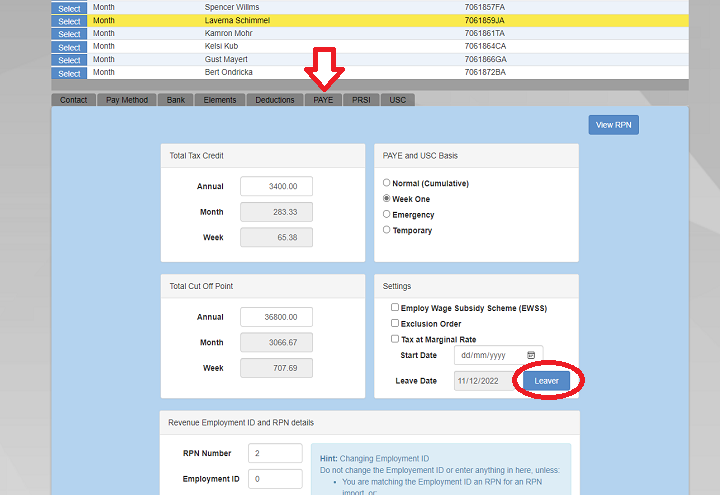Open the PRSI tab
The height and width of the screenshot is (495, 720).
tap(361, 100)
